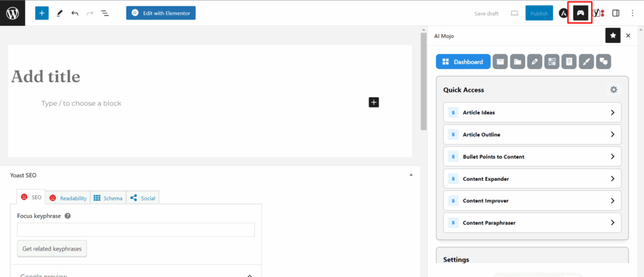
Task: Open the Content Paraphraser item
Action: coord(532,223)
